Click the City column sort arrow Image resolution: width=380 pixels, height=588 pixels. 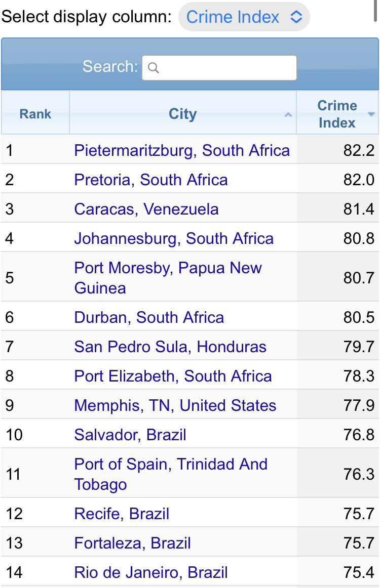pos(288,115)
